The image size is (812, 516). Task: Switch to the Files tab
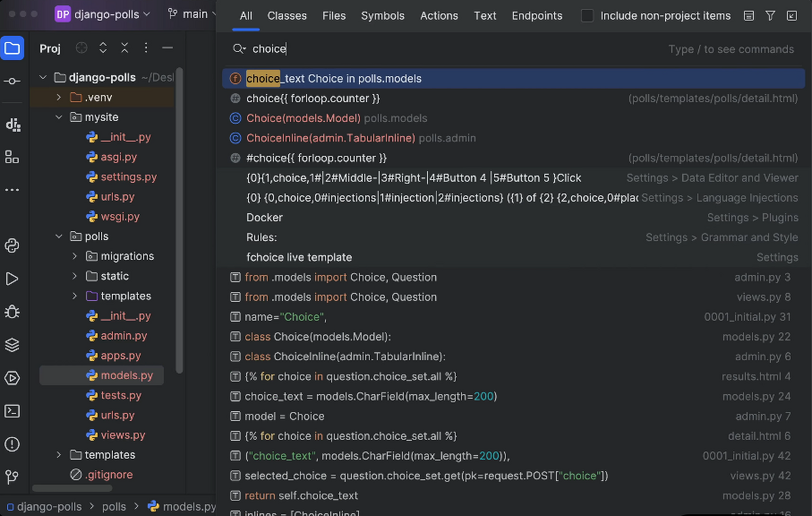click(334, 16)
